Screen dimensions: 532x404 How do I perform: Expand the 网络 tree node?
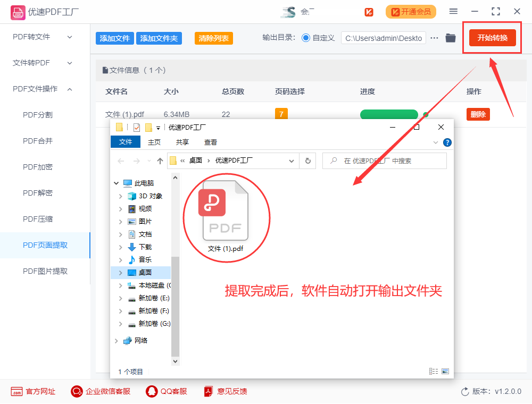[x=117, y=341]
